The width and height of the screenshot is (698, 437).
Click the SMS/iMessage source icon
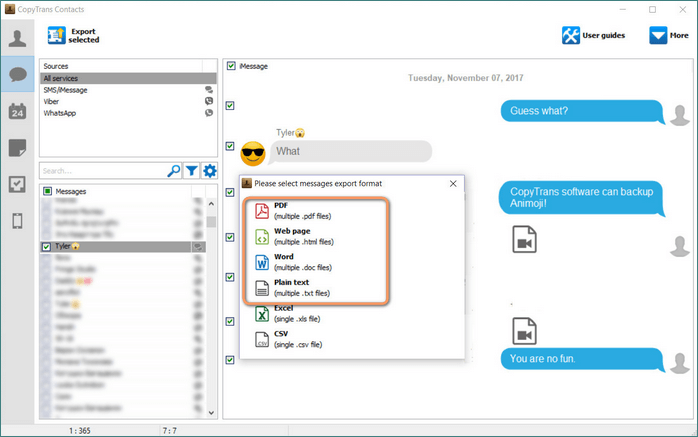pyautogui.click(x=209, y=90)
